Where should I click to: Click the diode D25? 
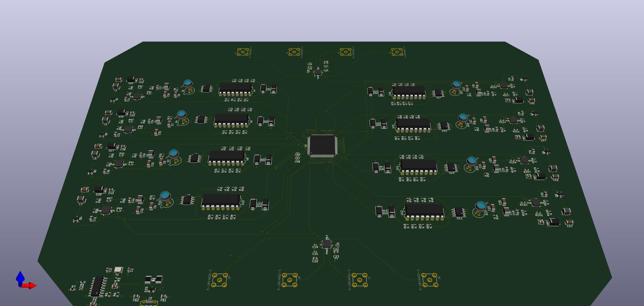point(131,80)
